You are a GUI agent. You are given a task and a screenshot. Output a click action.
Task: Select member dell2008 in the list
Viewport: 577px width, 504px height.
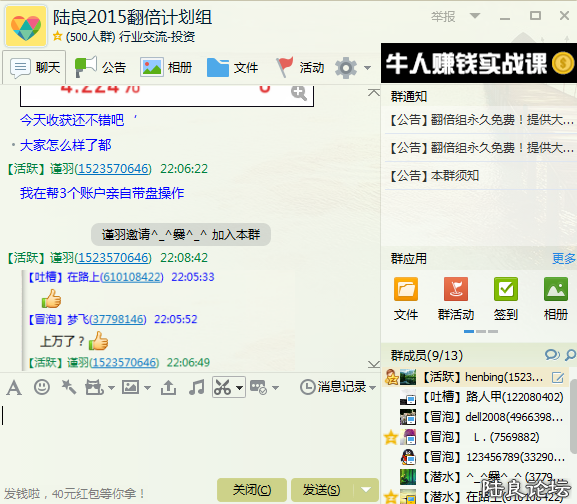tap(475, 417)
